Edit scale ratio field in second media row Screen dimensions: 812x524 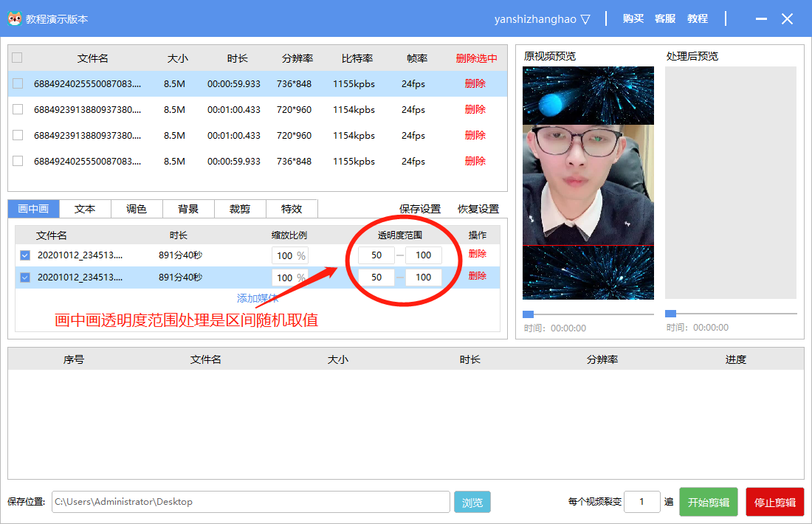pos(289,277)
